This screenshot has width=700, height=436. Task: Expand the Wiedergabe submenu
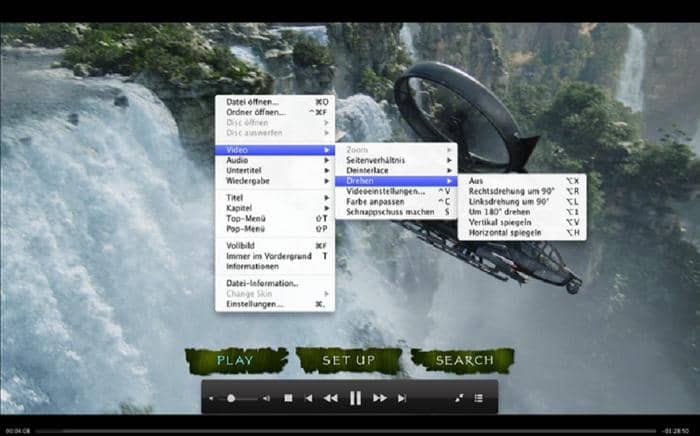(275, 181)
